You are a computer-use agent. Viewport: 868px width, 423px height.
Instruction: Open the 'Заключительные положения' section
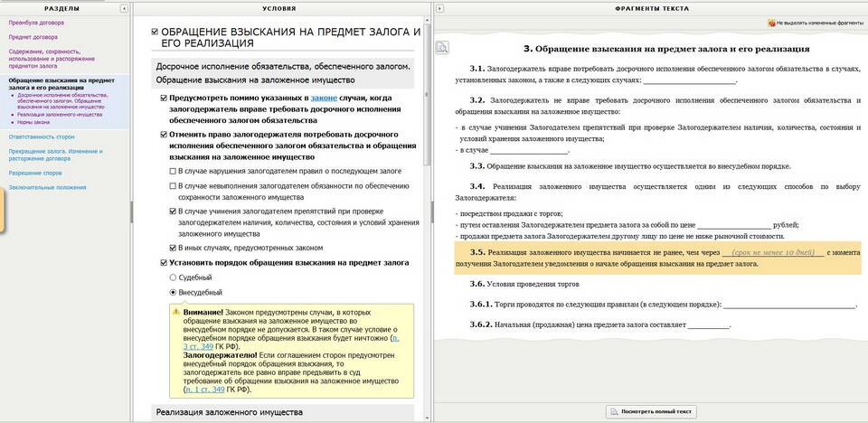click(x=47, y=187)
